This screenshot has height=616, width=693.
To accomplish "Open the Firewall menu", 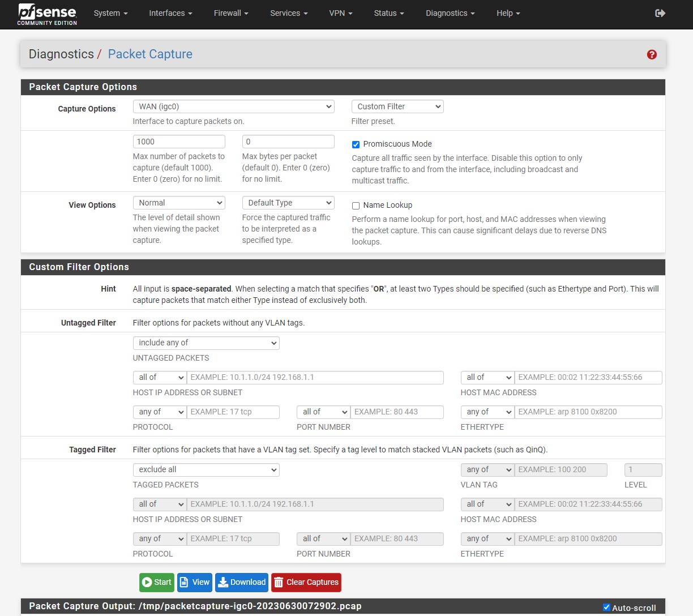I will [x=231, y=13].
